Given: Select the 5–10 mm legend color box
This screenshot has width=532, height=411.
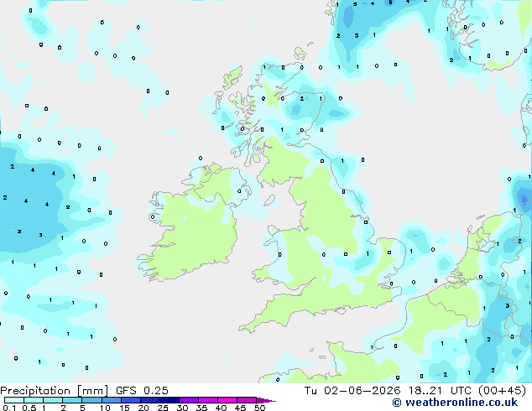Looking at the screenshot, I should (x=91, y=400).
